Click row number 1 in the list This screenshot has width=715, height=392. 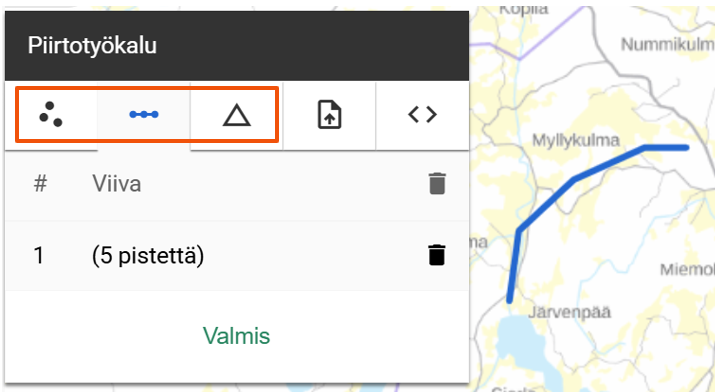point(39,255)
